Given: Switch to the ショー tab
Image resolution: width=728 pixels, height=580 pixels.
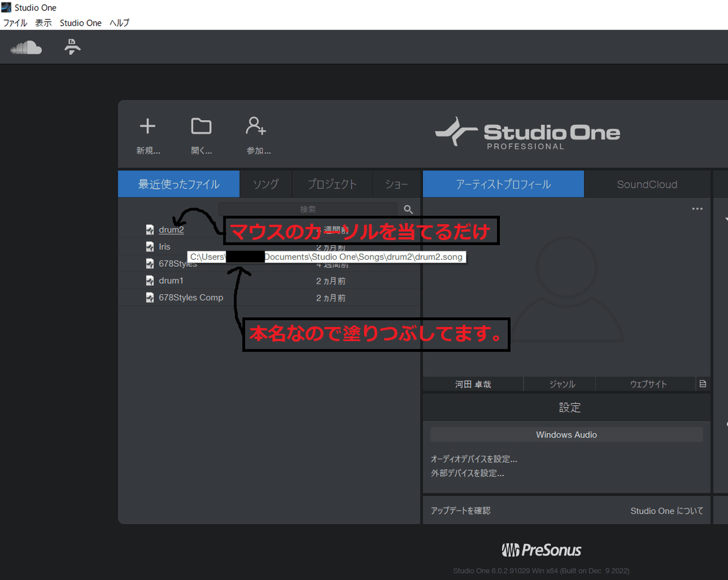Looking at the screenshot, I should pyautogui.click(x=396, y=184).
